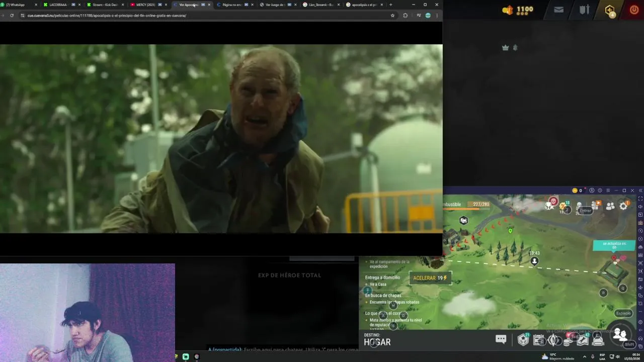Show hidden system tray icons
Screen dimensions: 644x362
point(584,356)
